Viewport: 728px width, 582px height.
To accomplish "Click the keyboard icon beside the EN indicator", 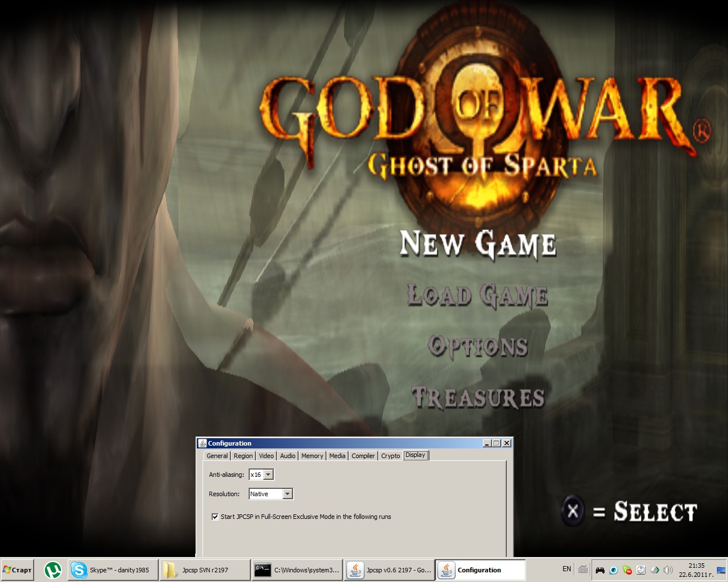I will [x=583, y=569].
